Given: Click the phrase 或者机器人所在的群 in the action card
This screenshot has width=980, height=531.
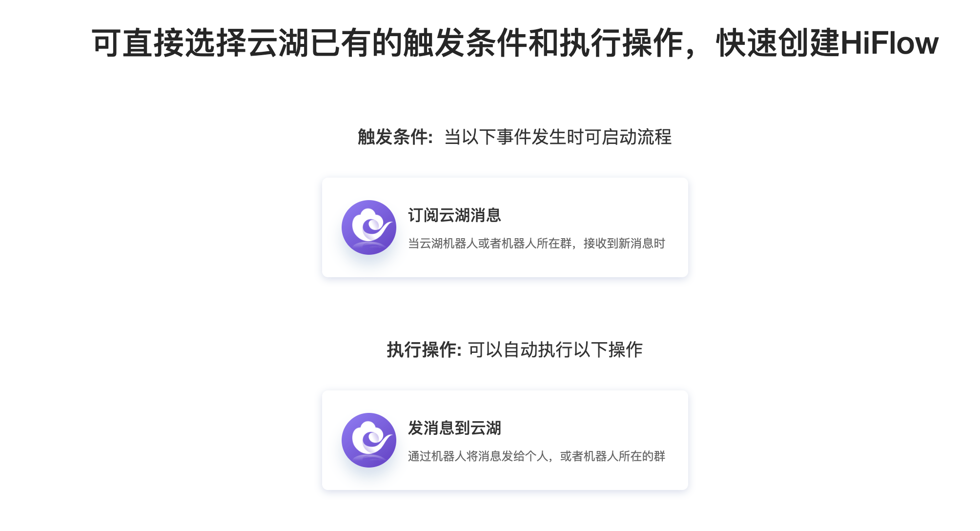Looking at the screenshot, I should (612, 456).
